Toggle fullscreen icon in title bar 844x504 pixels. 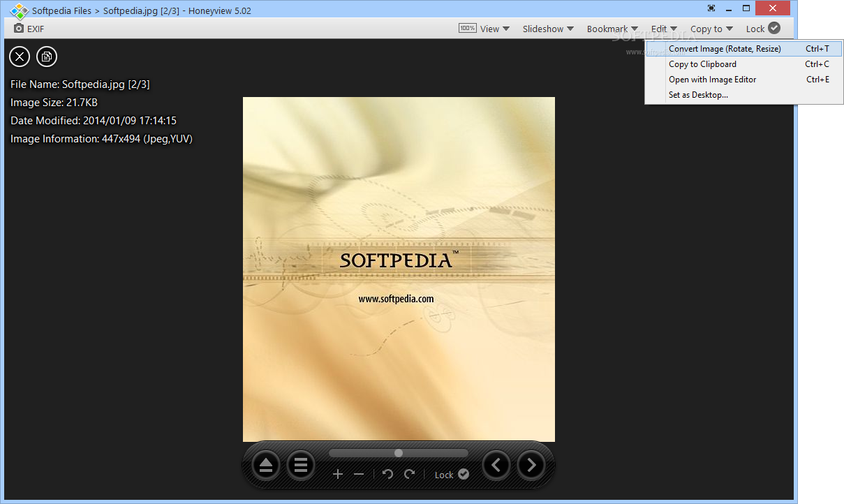coord(711,8)
